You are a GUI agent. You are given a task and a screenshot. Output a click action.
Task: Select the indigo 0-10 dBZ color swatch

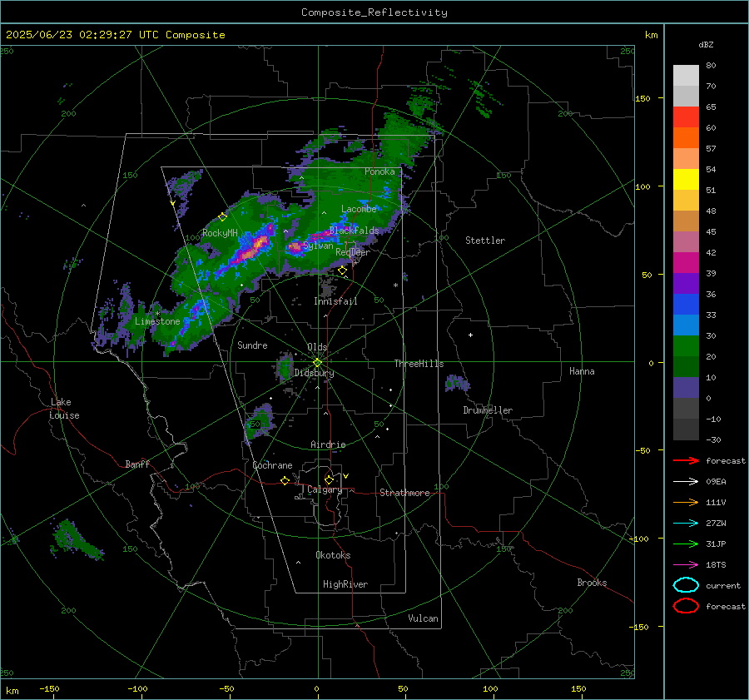tap(686, 388)
